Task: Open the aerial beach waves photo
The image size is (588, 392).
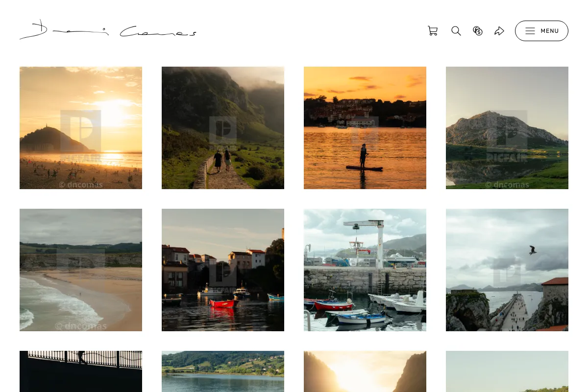Action: (x=81, y=270)
